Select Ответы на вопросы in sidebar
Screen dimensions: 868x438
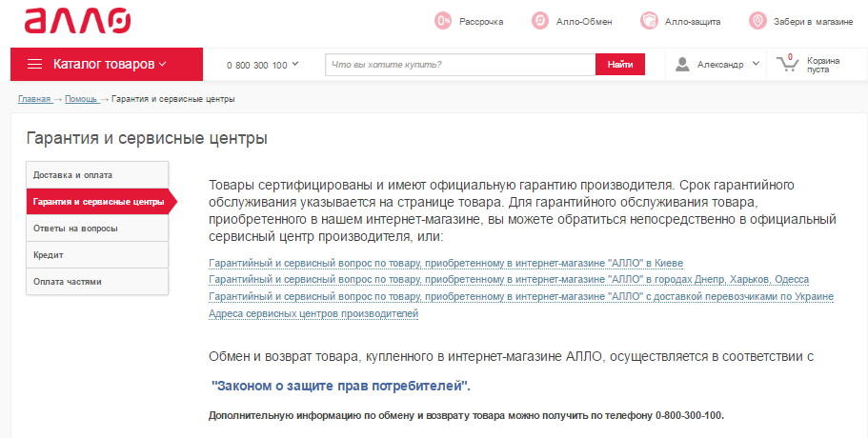point(96,229)
